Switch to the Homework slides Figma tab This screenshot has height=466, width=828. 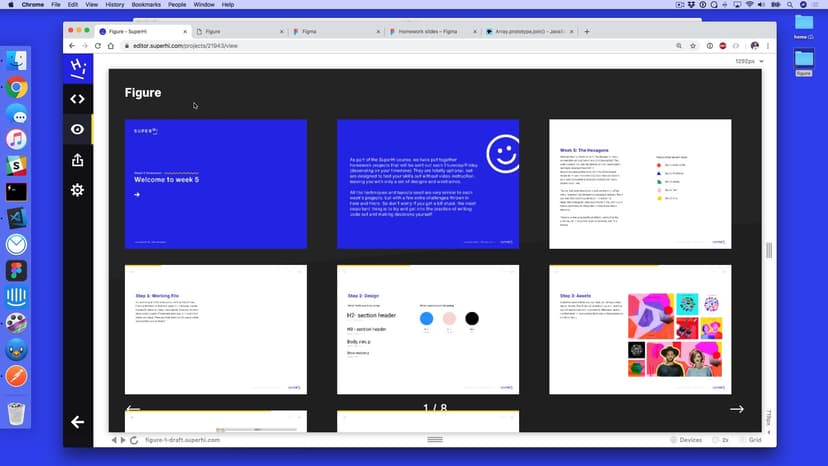point(430,31)
